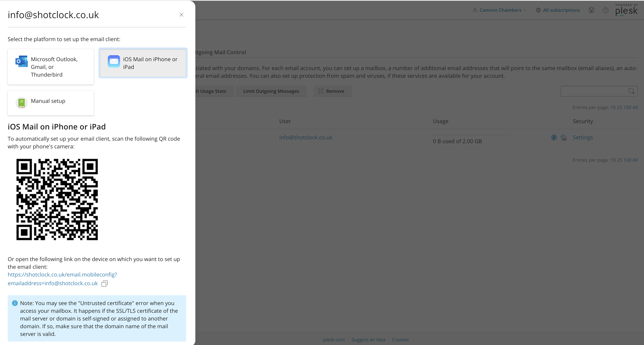The image size is (644, 345).
Task: Click the Outlook icon in platform card
Action: (x=21, y=61)
